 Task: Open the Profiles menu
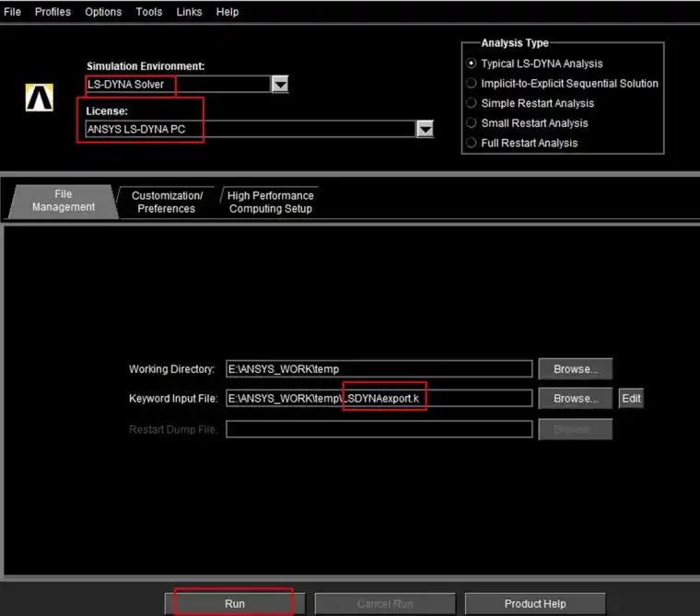(x=52, y=12)
